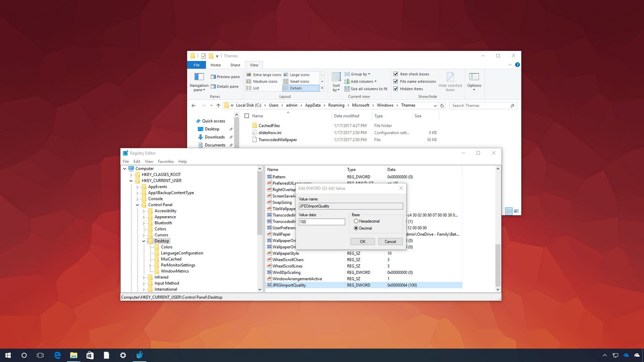This screenshot has height=362, width=644.
Task: Click Cancel button in Edit DWORD dialog
Action: click(390, 241)
